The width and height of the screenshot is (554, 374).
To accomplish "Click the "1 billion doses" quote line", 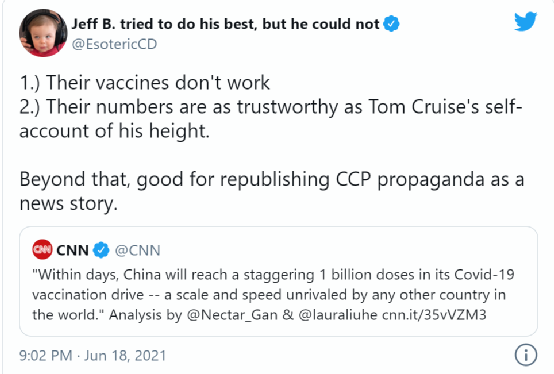I will pos(273,274).
